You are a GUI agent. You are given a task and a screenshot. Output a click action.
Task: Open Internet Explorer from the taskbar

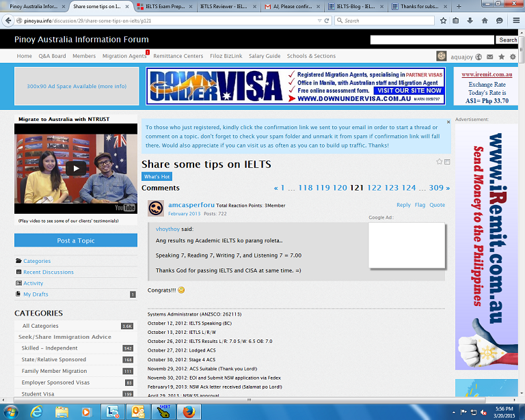tap(36, 411)
